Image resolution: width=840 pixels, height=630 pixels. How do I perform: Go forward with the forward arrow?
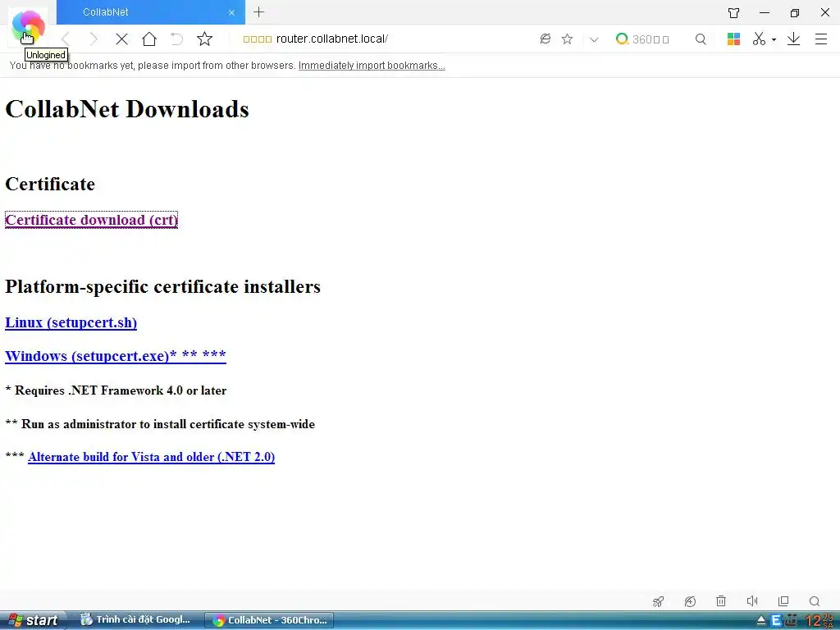pyautogui.click(x=94, y=39)
